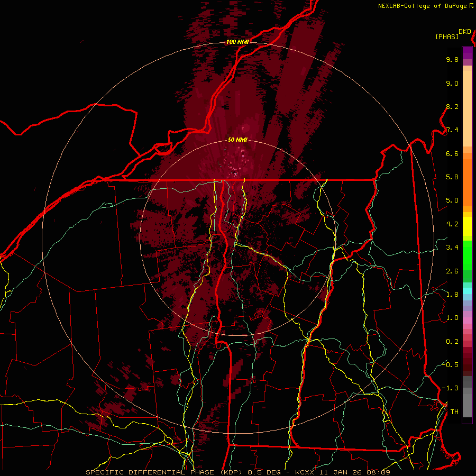The height and width of the screenshot is (476, 476).
Task: Pick the bright green segment of the color bar
Action: click(467, 255)
